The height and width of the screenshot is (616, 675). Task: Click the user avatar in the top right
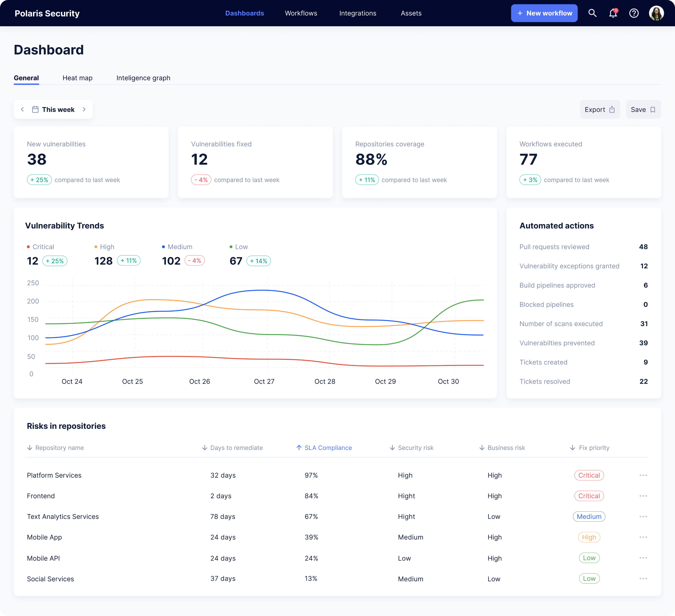point(656,13)
